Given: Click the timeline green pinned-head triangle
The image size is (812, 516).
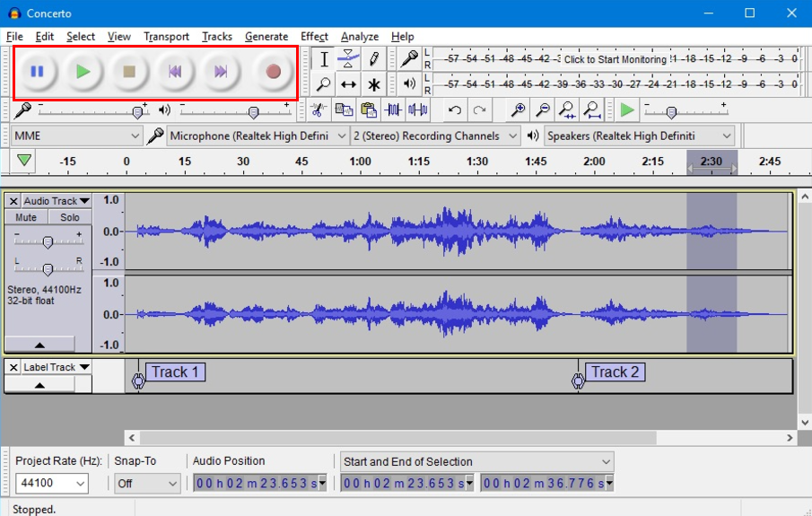Looking at the screenshot, I should [24, 161].
